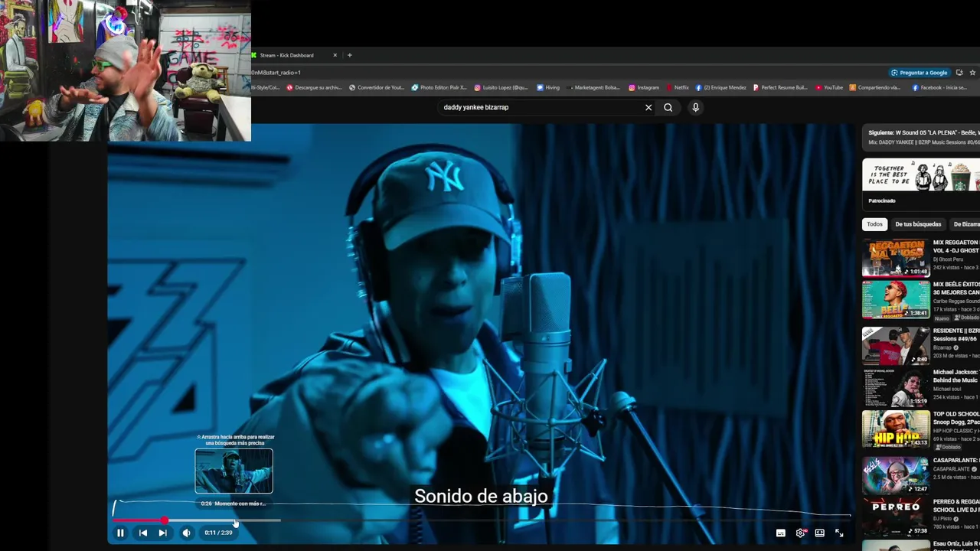Image resolution: width=980 pixels, height=551 pixels.
Task: Open the MIX REGGAETON DJ Ghost thumbnail
Action: (896, 258)
